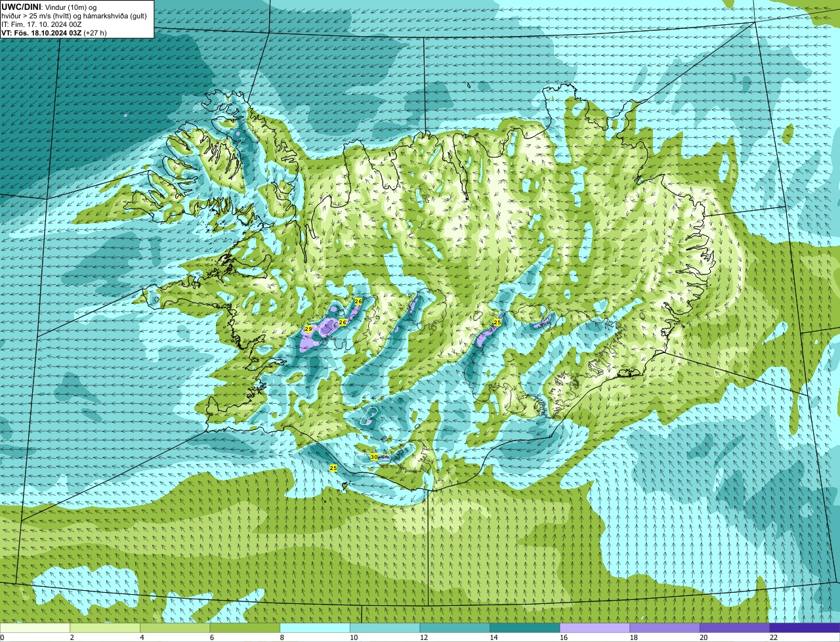Select the 4–6 m/s green legend swatch

pyautogui.click(x=175, y=628)
